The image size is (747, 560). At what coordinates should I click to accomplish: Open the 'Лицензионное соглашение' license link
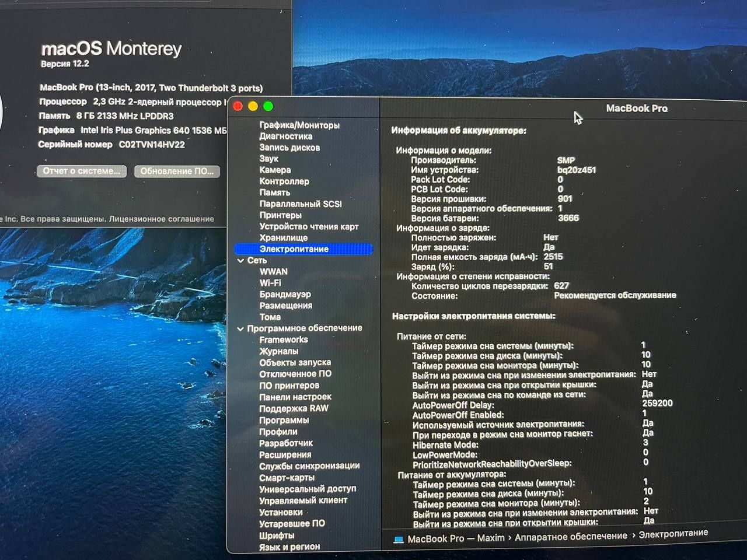point(162,219)
